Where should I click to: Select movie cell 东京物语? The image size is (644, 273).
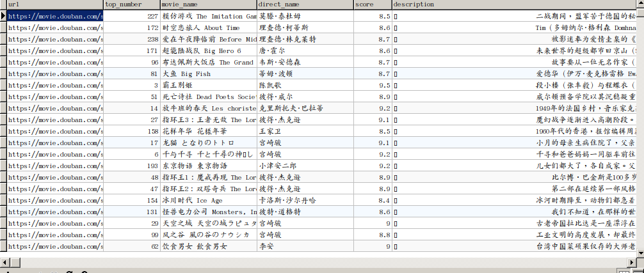point(209,166)
